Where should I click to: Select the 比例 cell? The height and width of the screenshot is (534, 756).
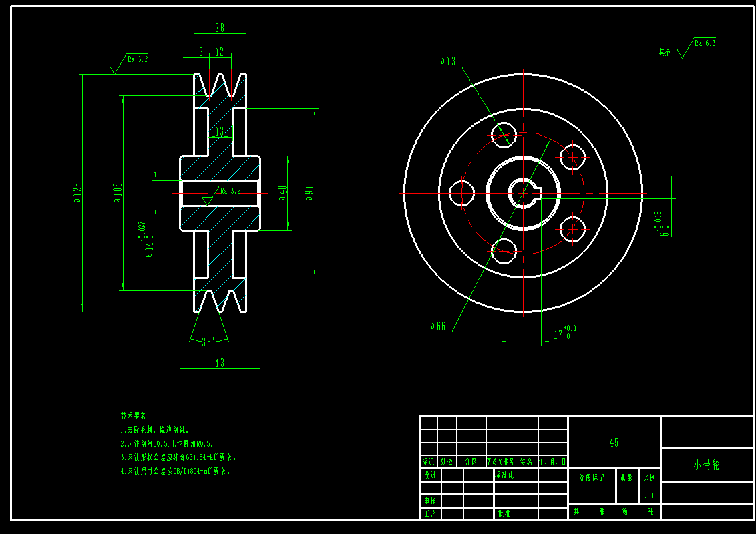(x=649, y=478)
